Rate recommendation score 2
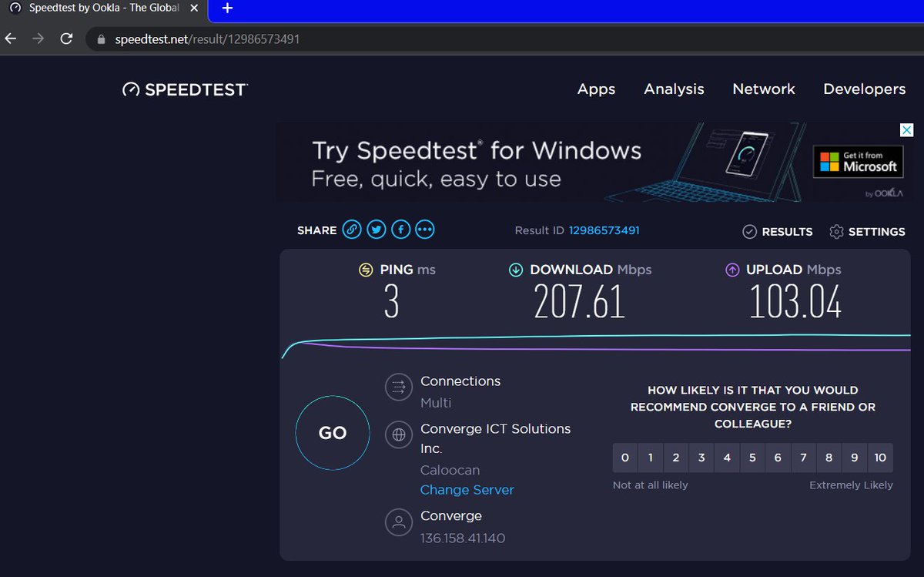This screenshot has height=577, width=924. [x=676, y=458]
